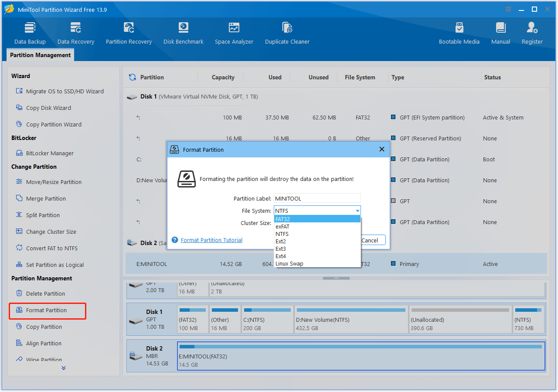Launch Data Recovery from toolbar
Image resolution: width=558 pixels, height=392 pixels.
point(76,34)
